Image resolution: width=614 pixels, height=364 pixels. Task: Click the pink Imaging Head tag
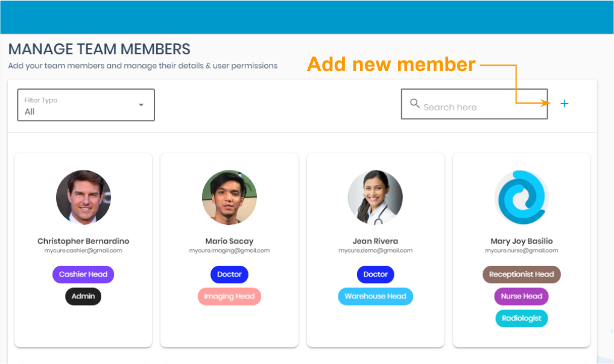(x=229, y=297)
